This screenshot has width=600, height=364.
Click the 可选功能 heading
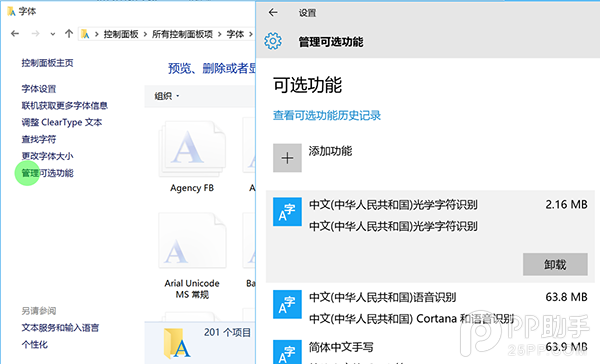coord(307,85)
